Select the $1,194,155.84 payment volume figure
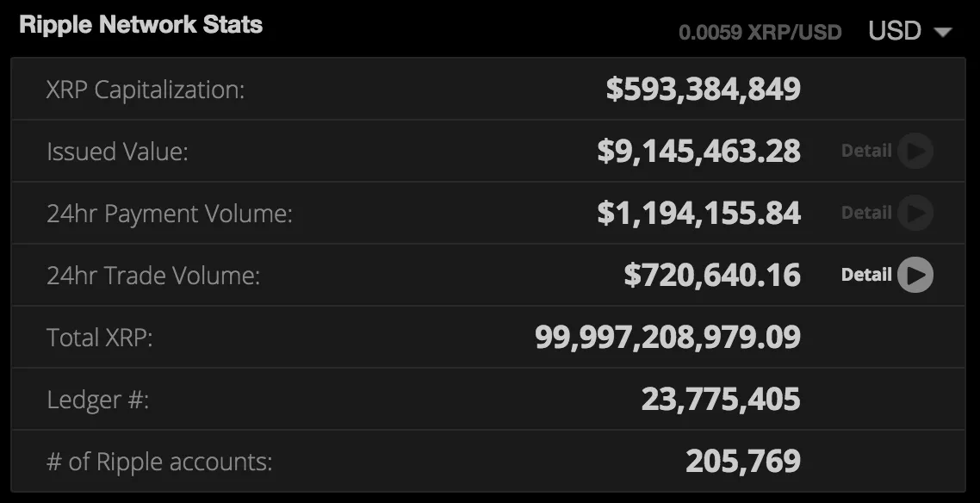This screenshot has width=980, height=503. [698, 213]
